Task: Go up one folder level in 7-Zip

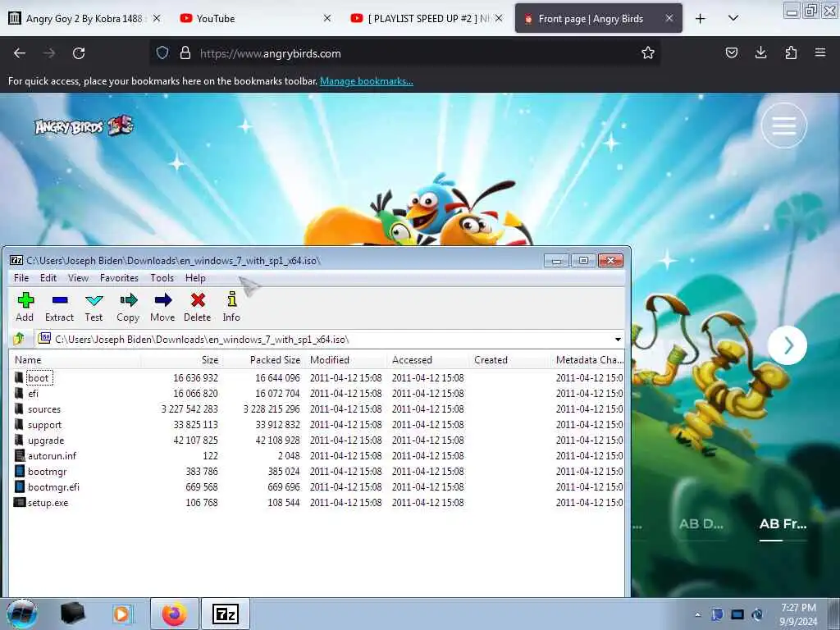Action: tap(20, 339)
